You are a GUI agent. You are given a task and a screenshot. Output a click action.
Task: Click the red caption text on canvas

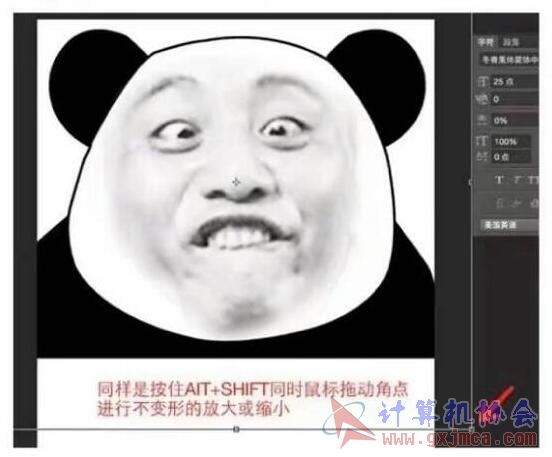[252, 399]
